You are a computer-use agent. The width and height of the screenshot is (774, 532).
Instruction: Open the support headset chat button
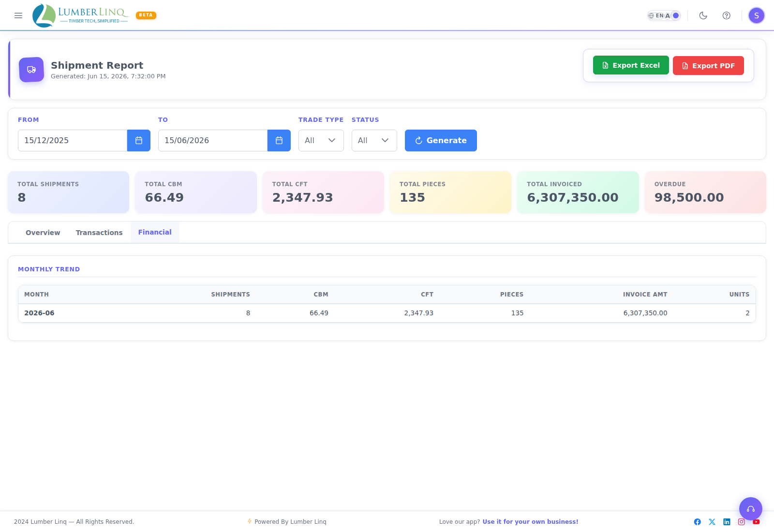click(x=751, y=509)
